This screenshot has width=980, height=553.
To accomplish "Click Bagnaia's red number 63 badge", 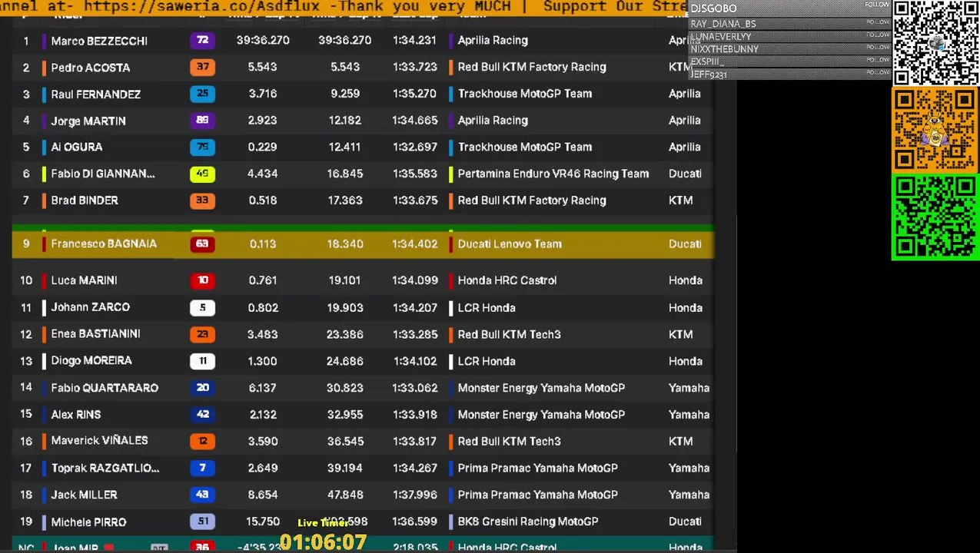I will (x=203, y=243).
